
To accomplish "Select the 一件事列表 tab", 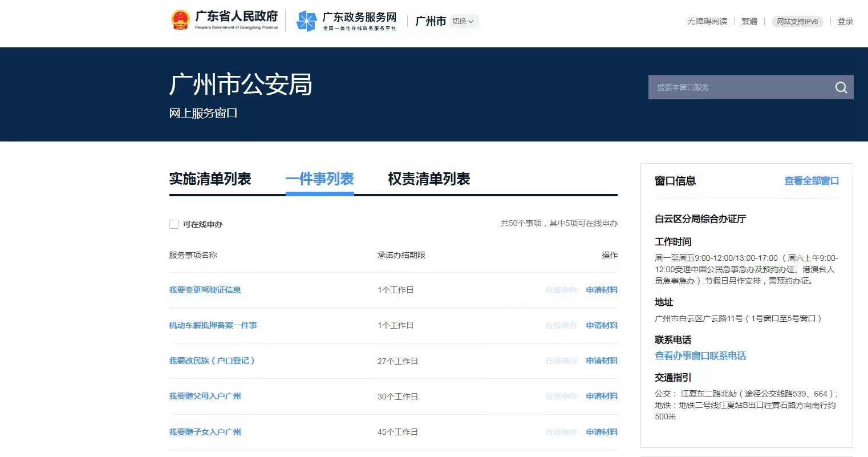I will pyautogui.click(x=319, y=179).
